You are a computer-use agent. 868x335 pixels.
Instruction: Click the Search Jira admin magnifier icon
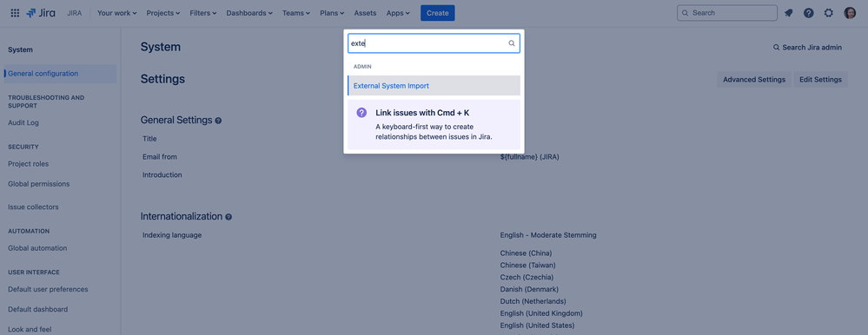tap(777, 48)
